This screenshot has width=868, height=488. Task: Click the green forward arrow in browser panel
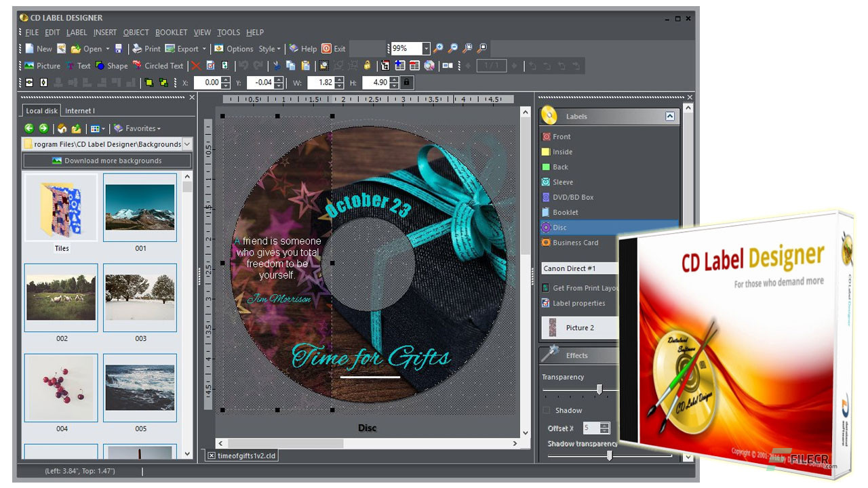pos(43,128)
